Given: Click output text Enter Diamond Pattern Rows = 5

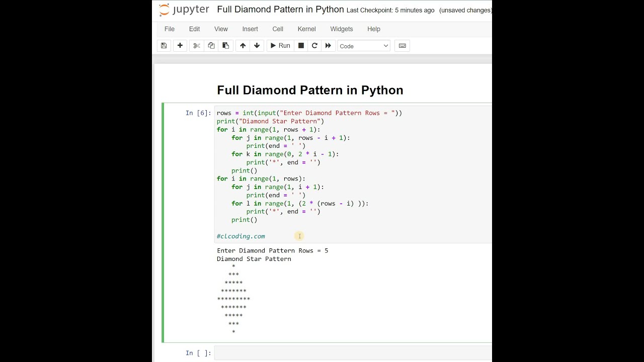Looking at the screenshot, I should 272,250.
